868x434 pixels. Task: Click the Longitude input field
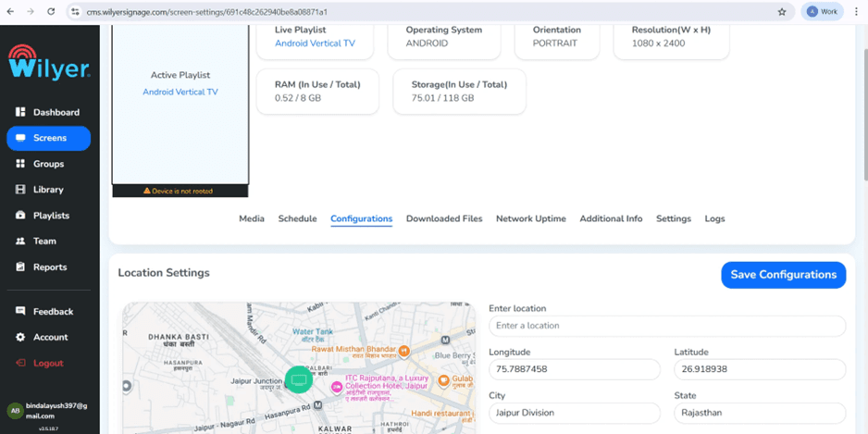point(575,369)
